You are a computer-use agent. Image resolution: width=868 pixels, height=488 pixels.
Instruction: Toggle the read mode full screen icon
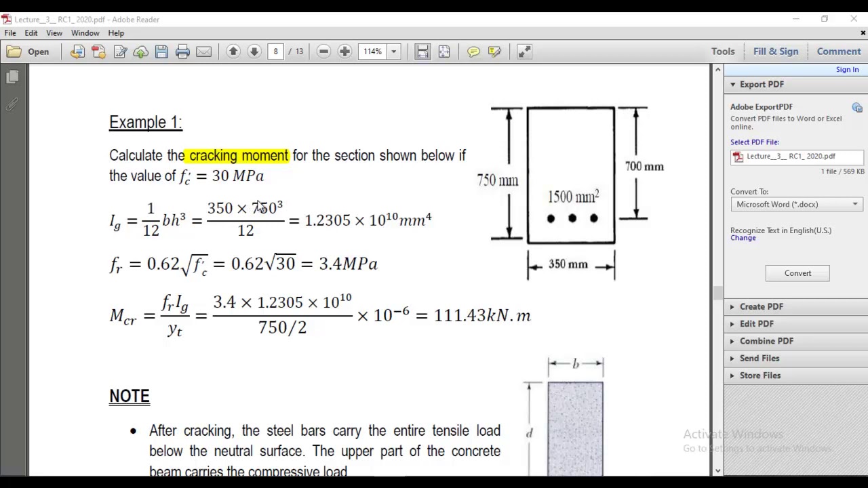(x=524, y=52)
